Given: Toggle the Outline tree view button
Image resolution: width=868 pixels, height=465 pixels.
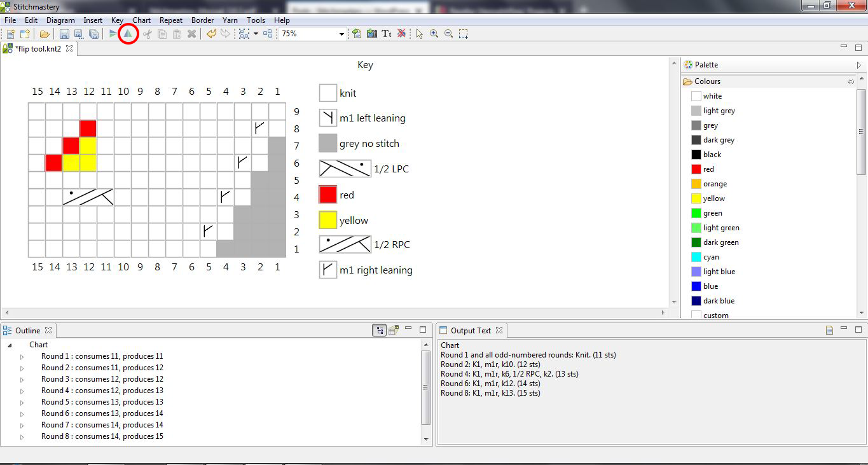Looking at the screenshot, I should click(380, 330).
